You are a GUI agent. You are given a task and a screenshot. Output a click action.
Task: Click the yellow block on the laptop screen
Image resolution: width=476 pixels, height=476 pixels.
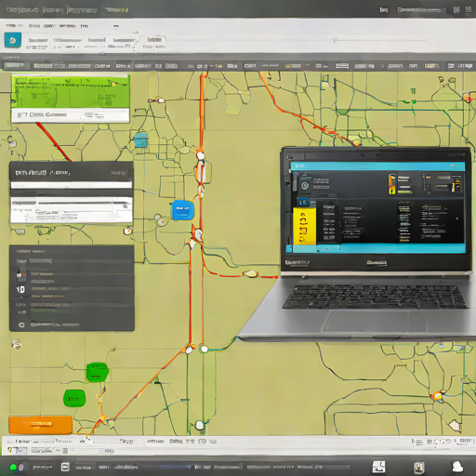pyautogui.click(x=305, y=226)
